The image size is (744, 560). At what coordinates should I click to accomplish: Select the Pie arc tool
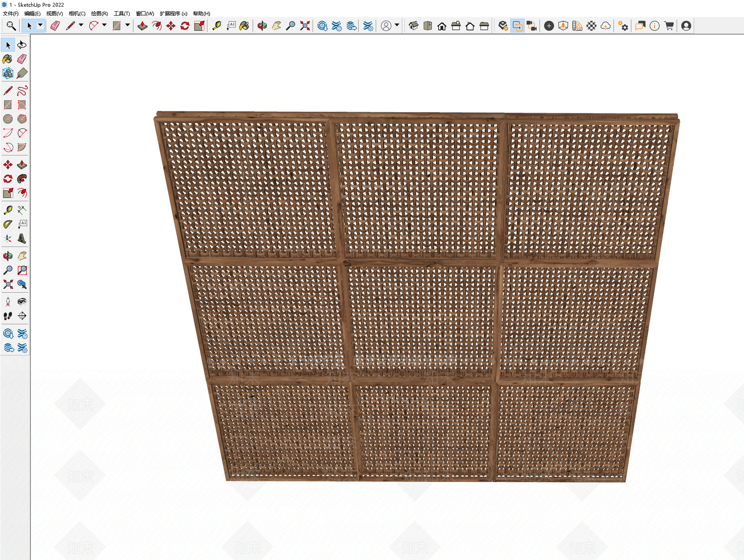coord(22,147)
